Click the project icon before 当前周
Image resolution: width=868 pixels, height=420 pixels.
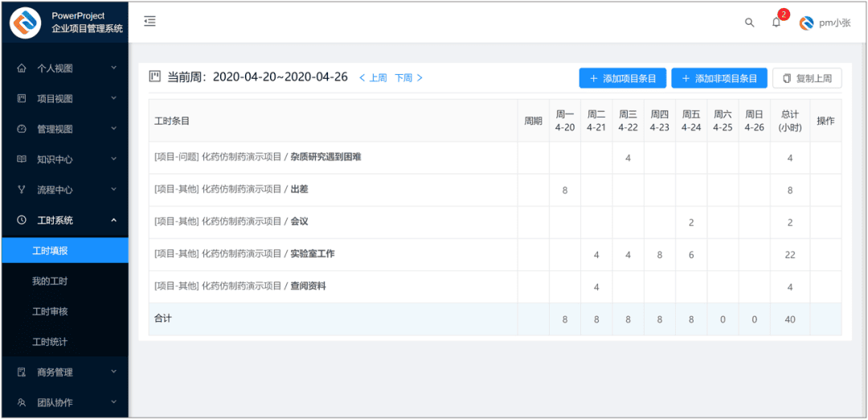pos(155,76)
